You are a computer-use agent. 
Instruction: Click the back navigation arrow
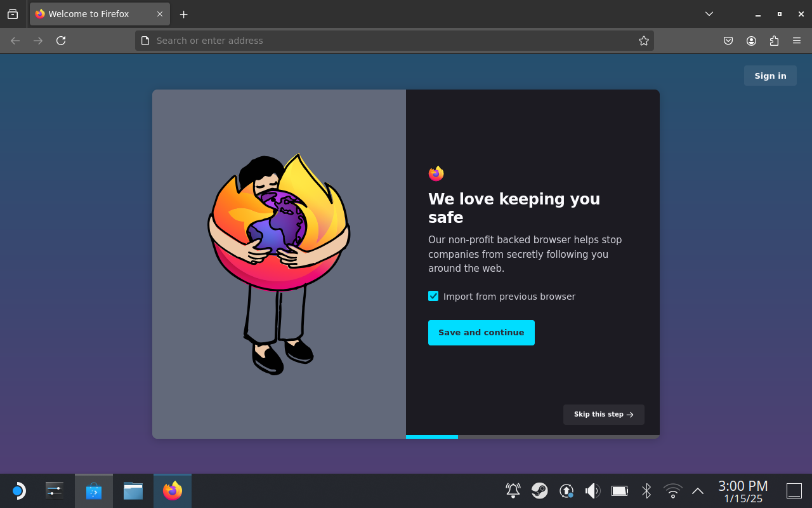coord(15,40)
